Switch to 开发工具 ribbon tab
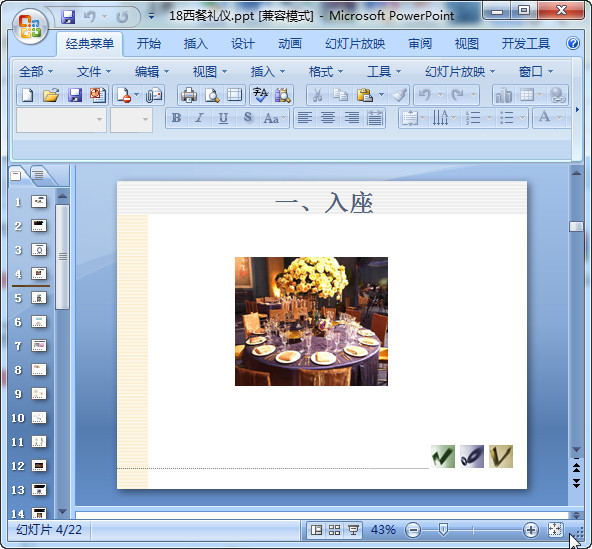 pyautogui.click(x=525, y=43)
